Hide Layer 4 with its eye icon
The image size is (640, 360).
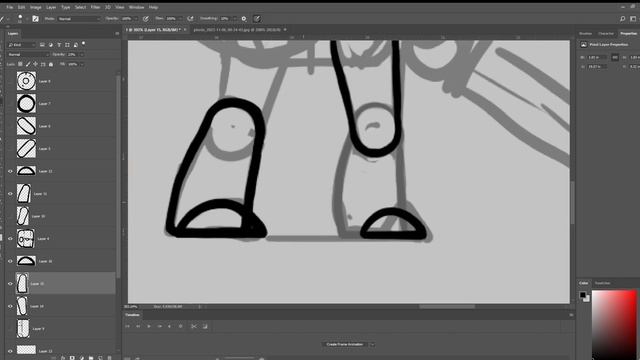10,238
